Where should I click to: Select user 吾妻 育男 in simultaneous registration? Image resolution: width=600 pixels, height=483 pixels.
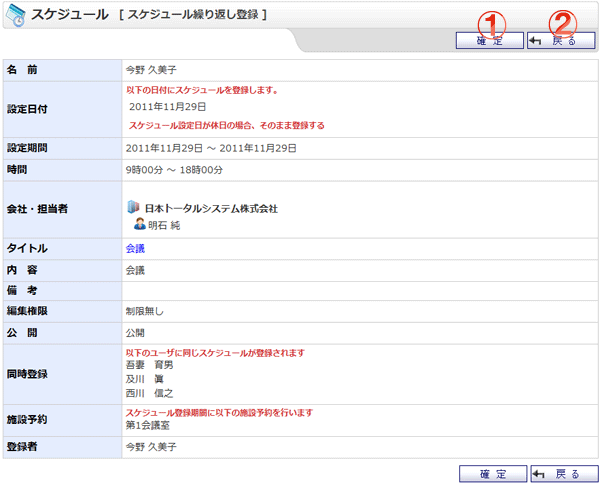tap(149, 366)
